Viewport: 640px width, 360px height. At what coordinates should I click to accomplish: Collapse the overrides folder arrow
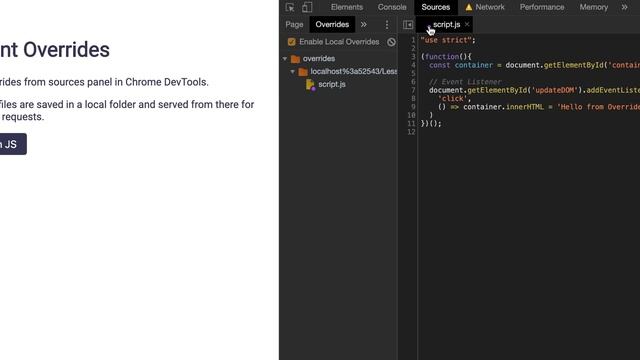pos(285,59)
